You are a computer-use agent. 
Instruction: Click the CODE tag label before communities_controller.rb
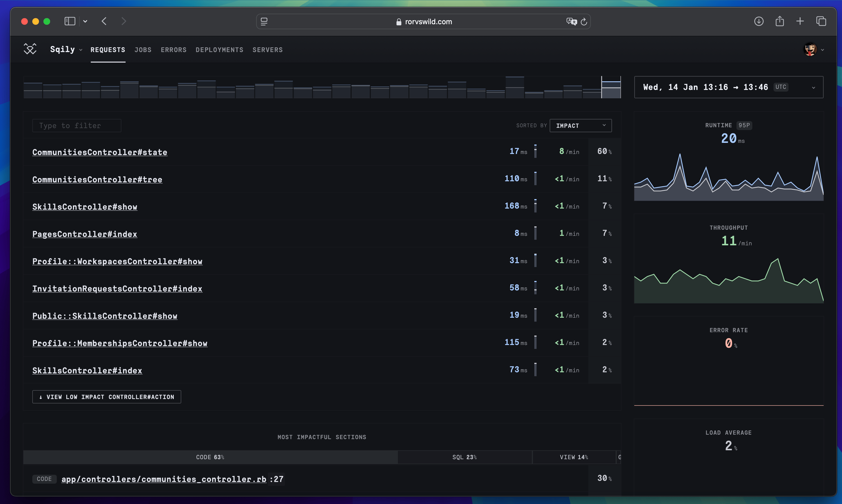pos(44,479)
